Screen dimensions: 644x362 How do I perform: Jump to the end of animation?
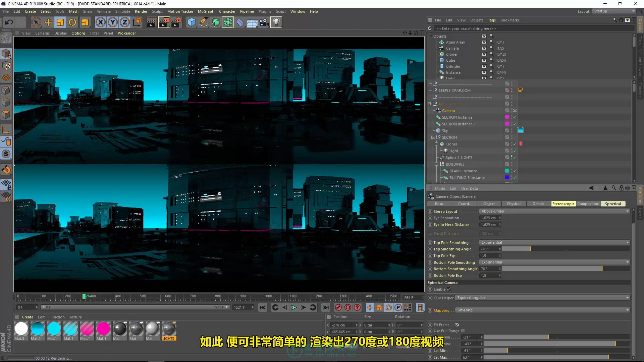coord(326,307)
